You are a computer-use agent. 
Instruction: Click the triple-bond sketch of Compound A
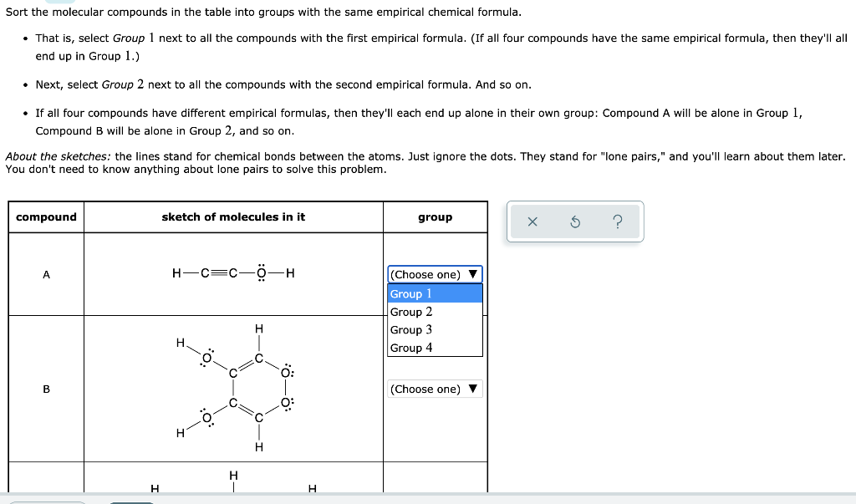click(x=232, y=271)
